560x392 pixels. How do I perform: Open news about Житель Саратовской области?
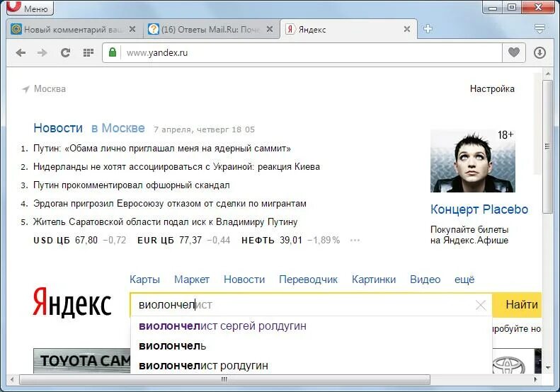[166, 222]
